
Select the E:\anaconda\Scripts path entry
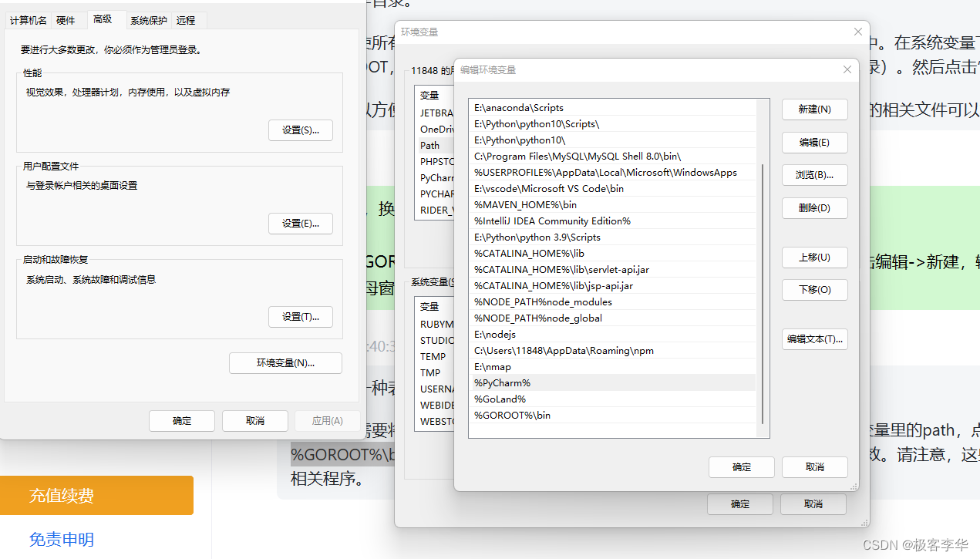612,108
